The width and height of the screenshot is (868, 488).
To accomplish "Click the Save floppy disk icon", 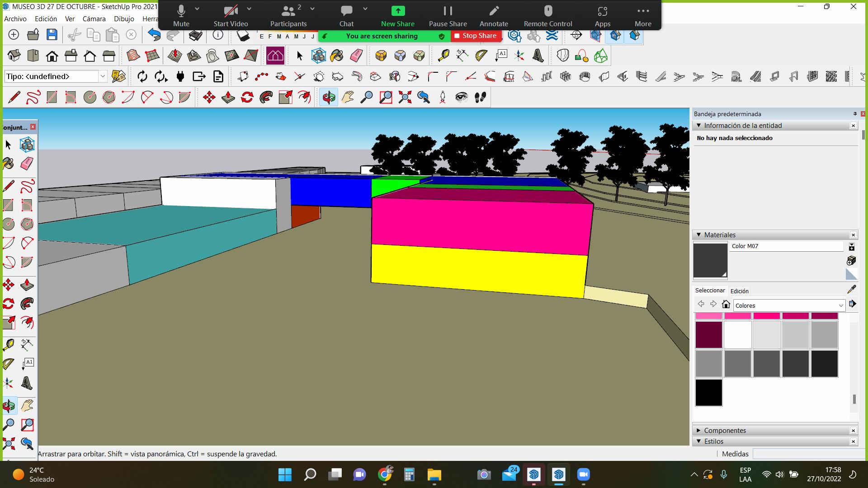I will tap(52, 35).
